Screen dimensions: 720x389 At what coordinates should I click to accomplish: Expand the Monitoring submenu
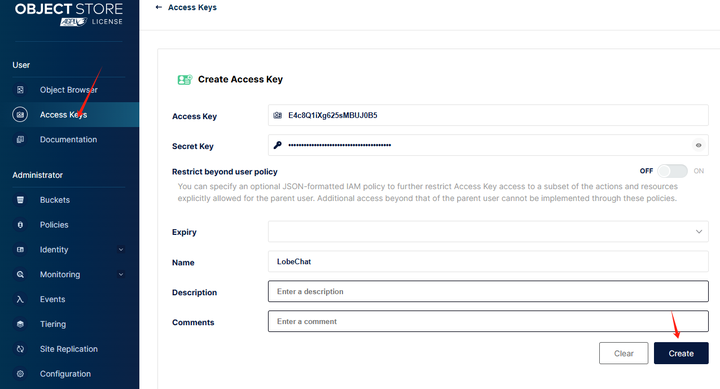coord(121,274)
